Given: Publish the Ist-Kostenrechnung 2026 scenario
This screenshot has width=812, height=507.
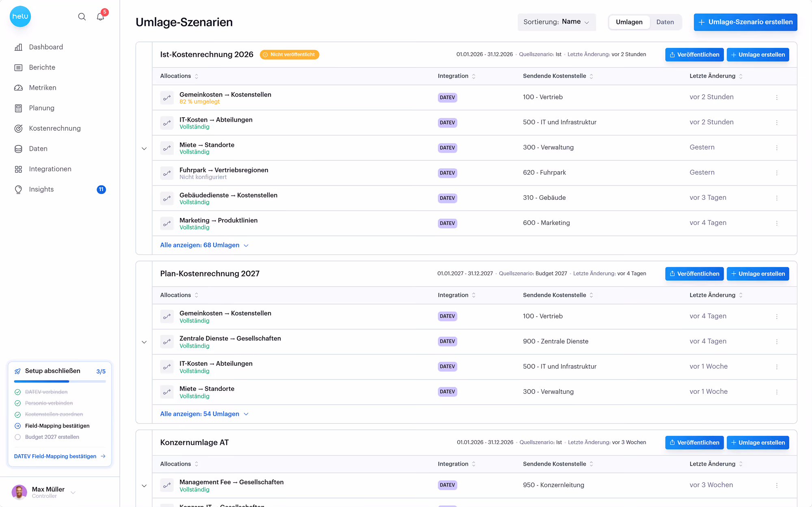Looking at the screenshot, I should click(x=694, y=54).
